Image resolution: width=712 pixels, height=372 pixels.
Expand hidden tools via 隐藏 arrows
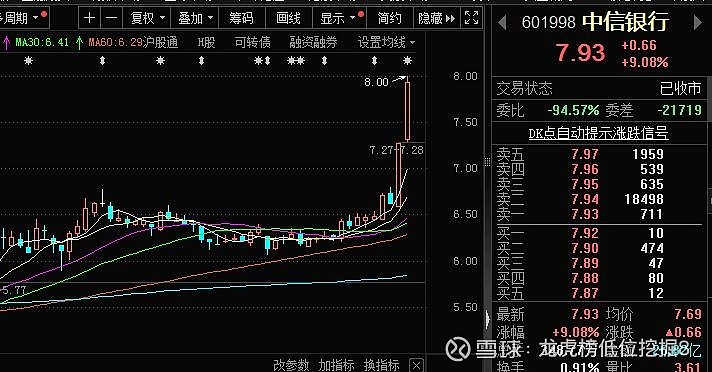pyautogui.click(x=436, y=18)
